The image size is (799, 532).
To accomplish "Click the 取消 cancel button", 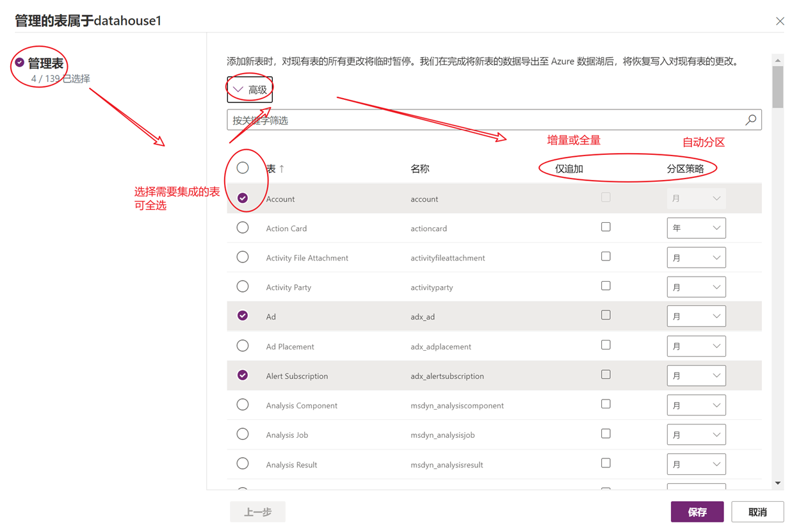I will tap(757, 512).
